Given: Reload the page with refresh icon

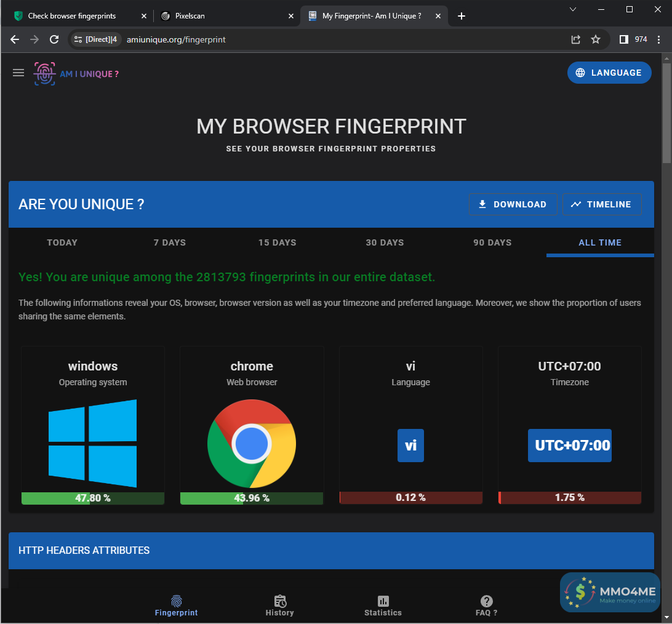Looking at the screenshot, I should tap(54, 39).
